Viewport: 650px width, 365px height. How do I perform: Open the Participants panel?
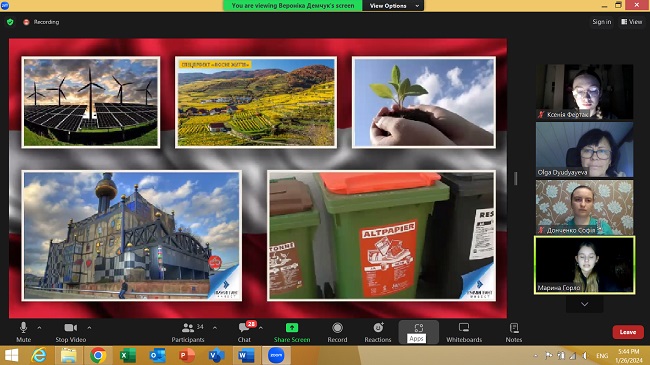pyautogui.click(x=188, y=332)
